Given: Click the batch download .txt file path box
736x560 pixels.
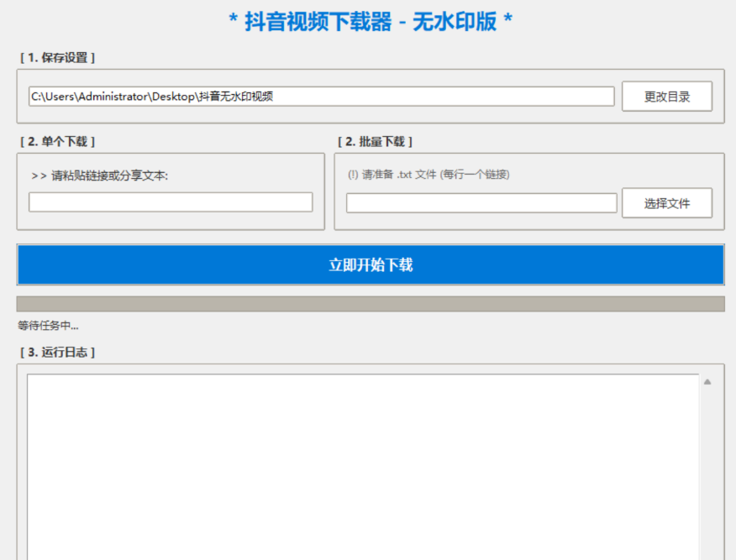Looking at the screenshot, I should (481, 202).
